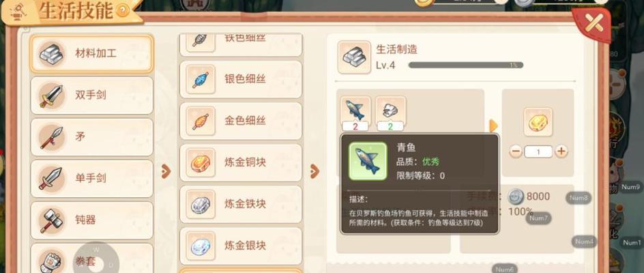644x273 pixels.
Task: Click the Lv.4 experience progress bar
Action: point(466,66)
